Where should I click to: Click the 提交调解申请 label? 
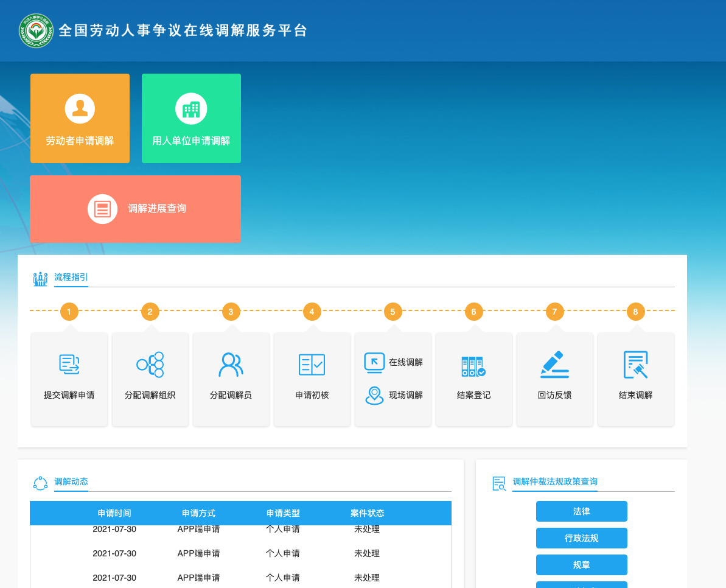(x=69, y=396)
